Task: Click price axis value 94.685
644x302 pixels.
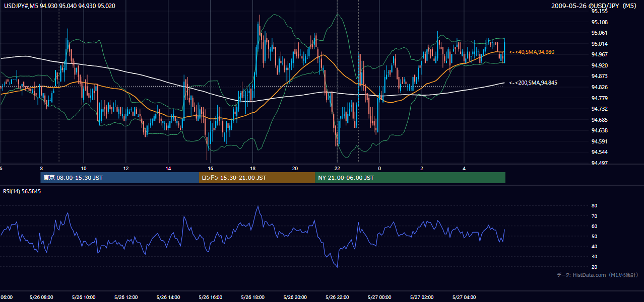Action: pyautogui.click(x=600, y=120)
